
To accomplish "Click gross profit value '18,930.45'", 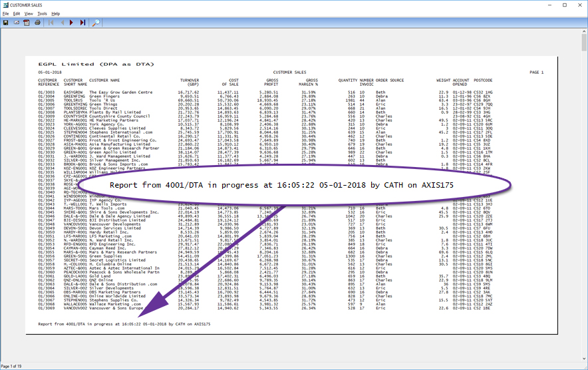I will point(267,100).
